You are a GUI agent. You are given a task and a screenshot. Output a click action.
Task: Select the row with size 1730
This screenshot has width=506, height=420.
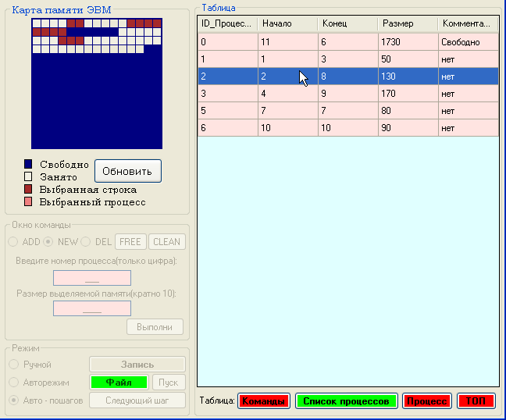tap(348, 42)
